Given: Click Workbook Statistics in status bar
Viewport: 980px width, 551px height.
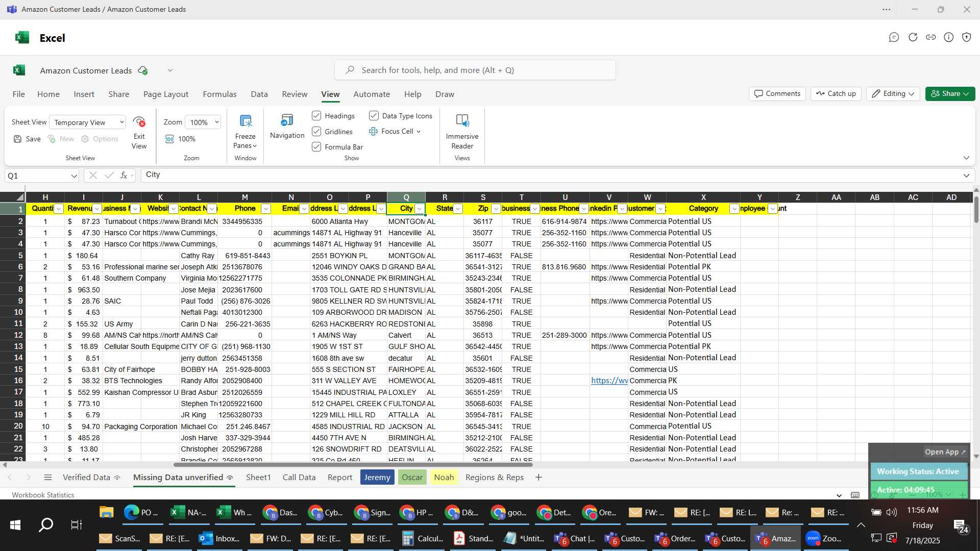Looking at the screenshot, I should [x=43, y=495].
